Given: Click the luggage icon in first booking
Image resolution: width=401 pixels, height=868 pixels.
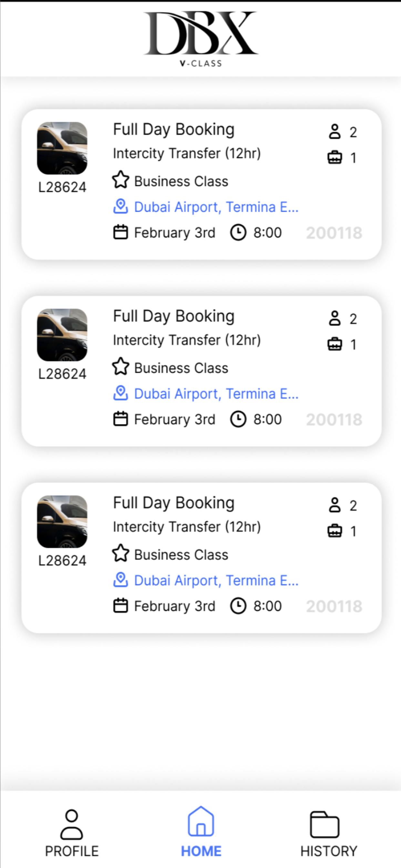Looking at the screenshot, I should [x=334, y=157].
